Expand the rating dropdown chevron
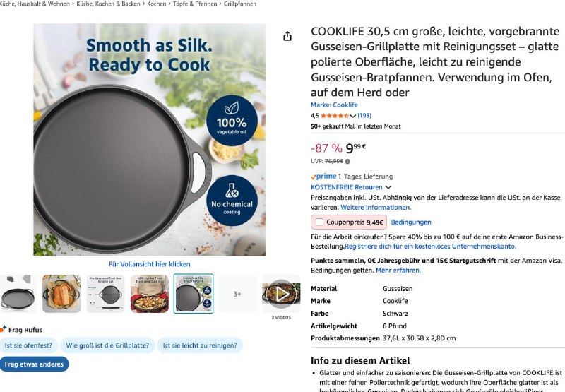 pyautogui.click(x=354, y=115)
